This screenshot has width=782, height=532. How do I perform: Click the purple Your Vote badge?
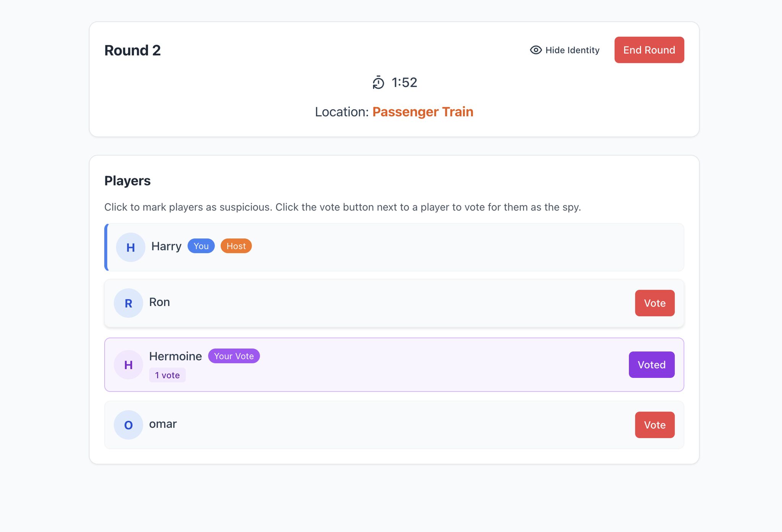(x=234, y=356)
